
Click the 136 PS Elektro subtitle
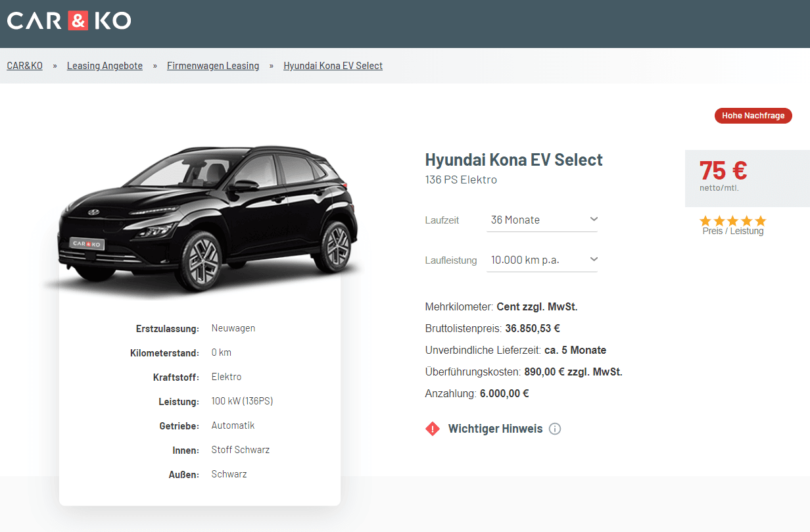461,180
